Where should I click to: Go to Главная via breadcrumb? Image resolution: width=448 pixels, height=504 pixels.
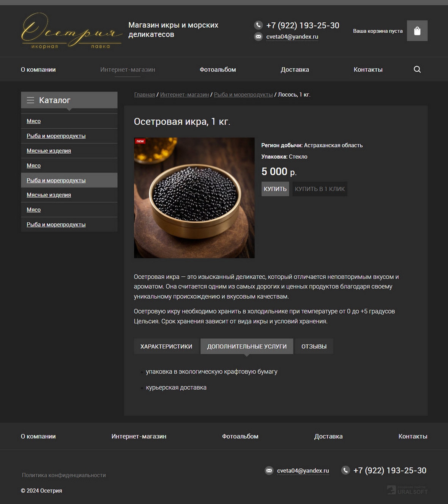coord(144,94)
